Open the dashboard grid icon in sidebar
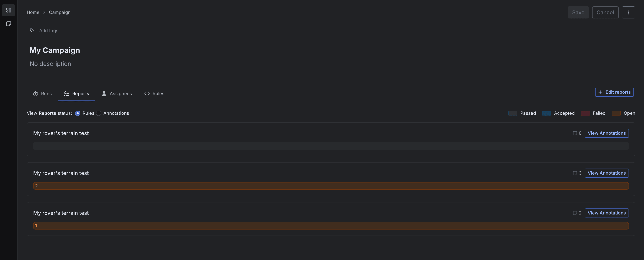644x260 pixels. tap(8, 10)
